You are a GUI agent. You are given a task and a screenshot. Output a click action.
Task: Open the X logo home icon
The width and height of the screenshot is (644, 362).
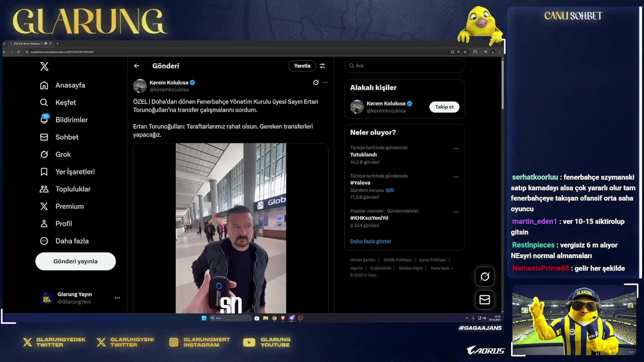coord(44,66)
